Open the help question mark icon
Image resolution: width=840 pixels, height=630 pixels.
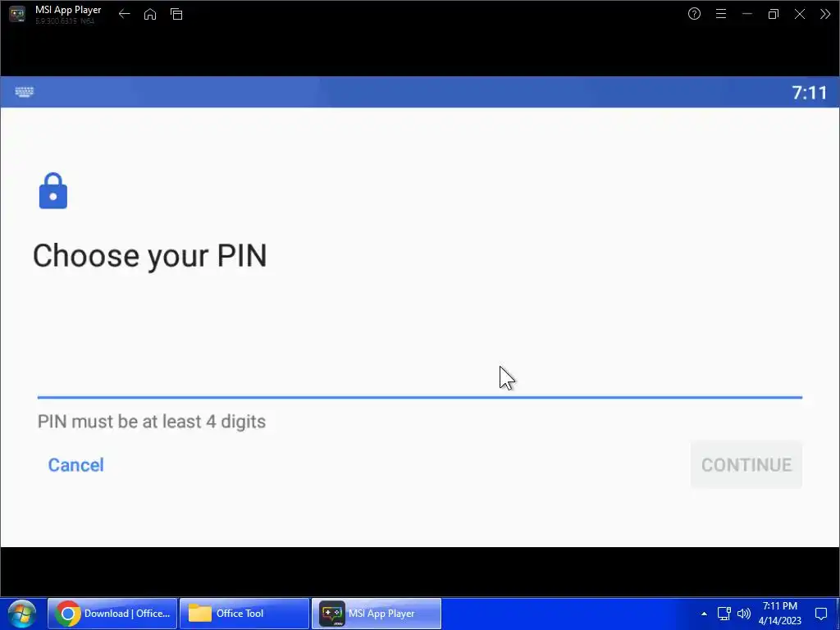tap(694, 14)
